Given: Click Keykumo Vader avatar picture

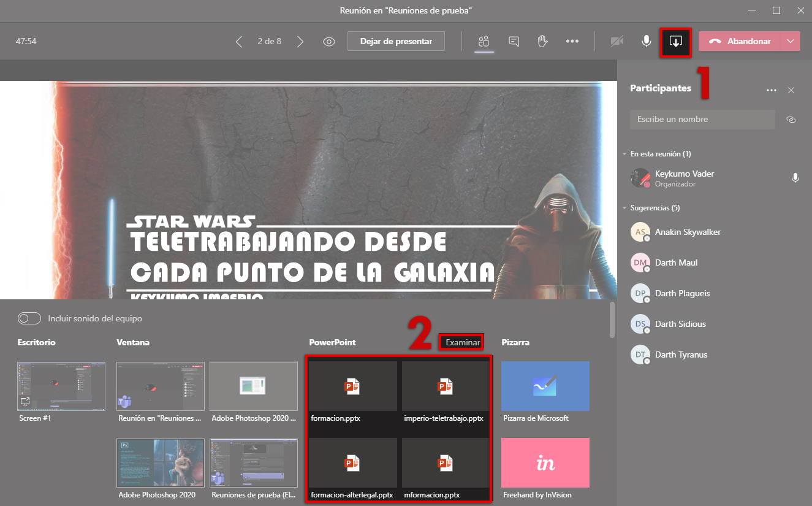Looking at the screenshot, I should tap(640, 178).
